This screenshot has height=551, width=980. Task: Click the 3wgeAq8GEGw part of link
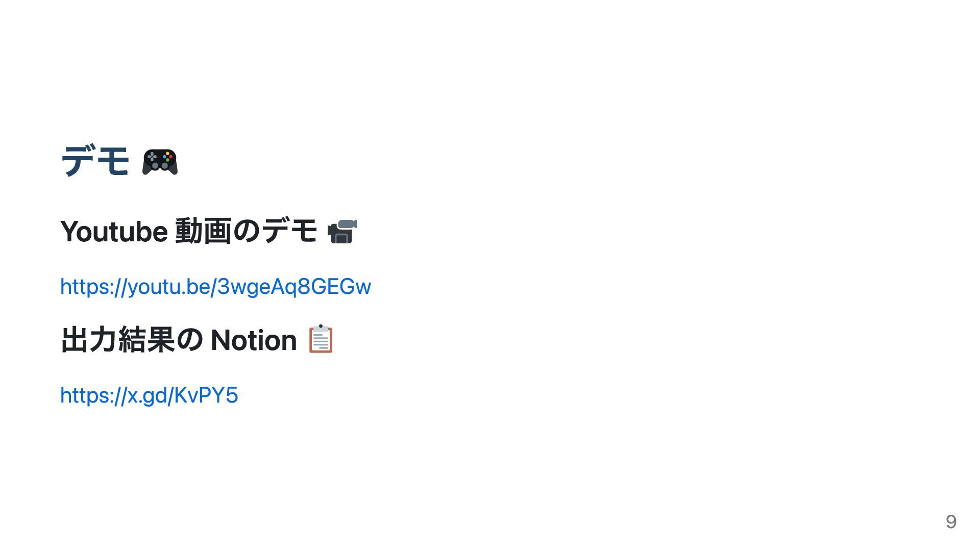(x=294, y=287)
